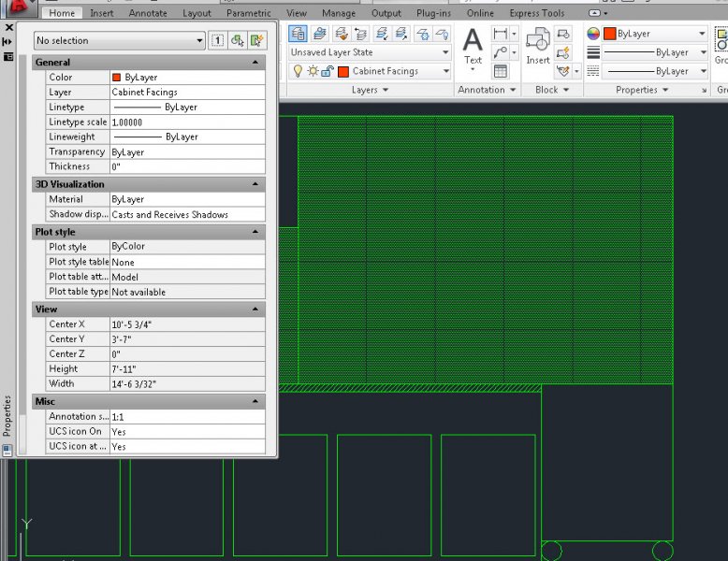The height and width of the screenshot is (561, 728).
Task: Insert a Table from Annotation panel
Action: click(x=501, y=71)
